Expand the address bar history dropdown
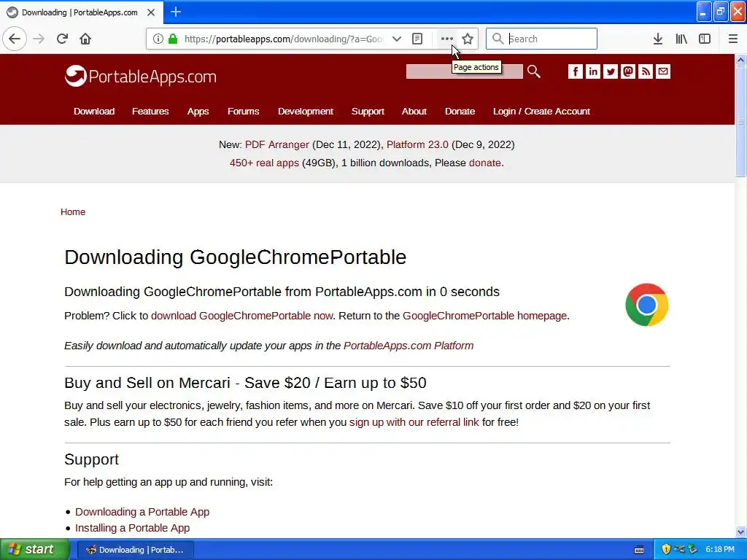The image size is (747, 560). [x=396, y=39]
